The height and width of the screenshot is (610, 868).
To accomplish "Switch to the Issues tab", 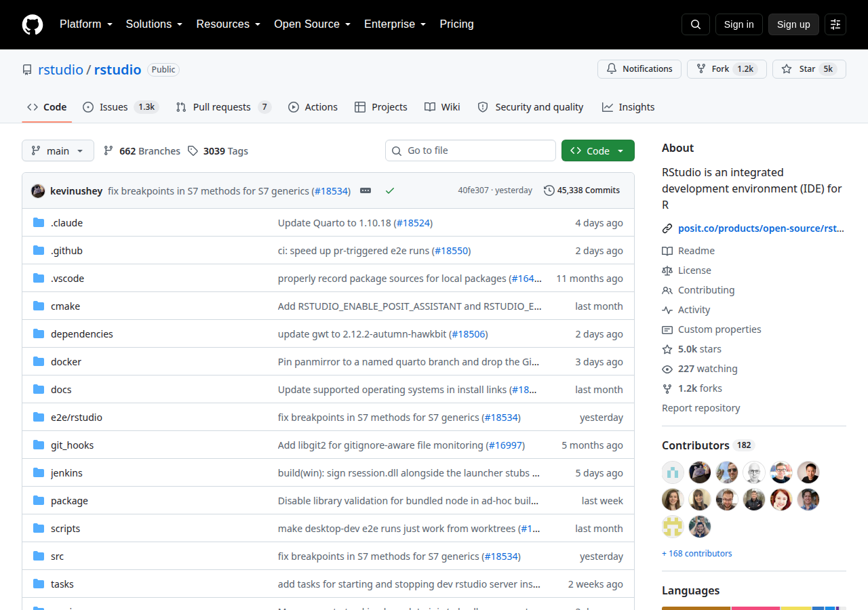I will [x=121, y=107].
